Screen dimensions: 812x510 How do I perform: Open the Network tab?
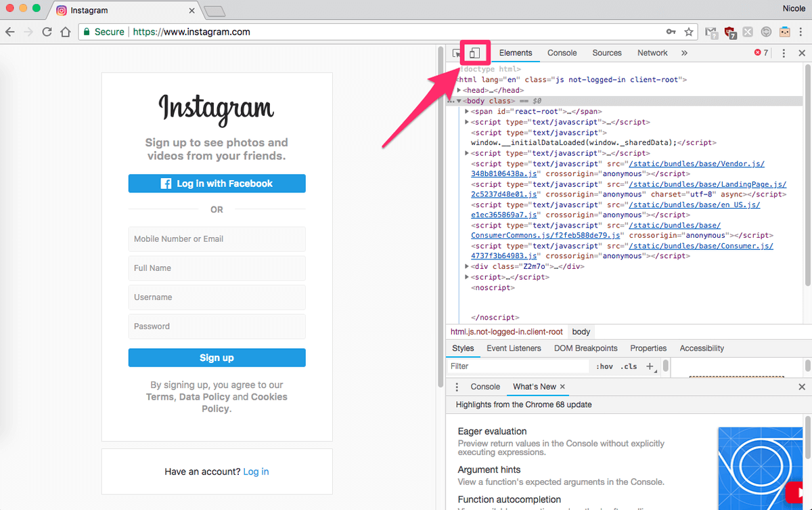(x=652, y=53)
